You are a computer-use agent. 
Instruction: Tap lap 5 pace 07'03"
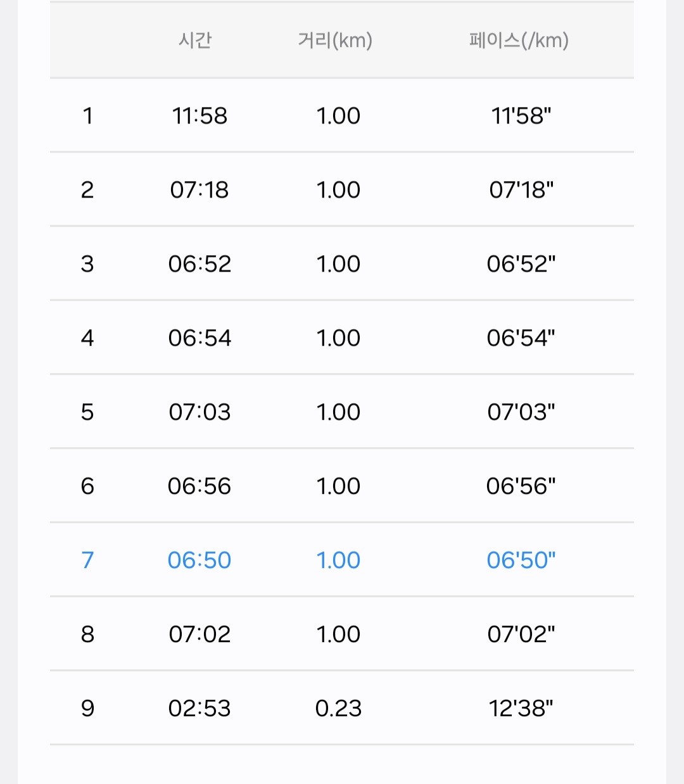(521, 412)
